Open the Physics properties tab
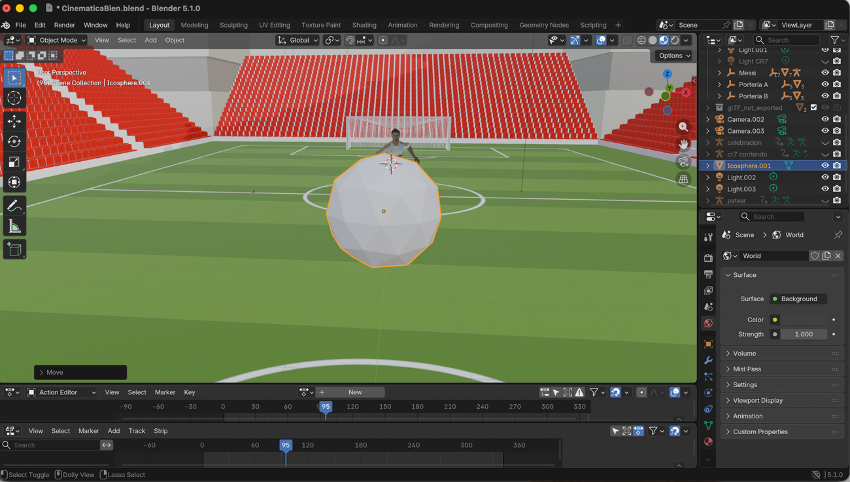Image resolution: width=850 pixels, height=482 pixels. point(708,393)
